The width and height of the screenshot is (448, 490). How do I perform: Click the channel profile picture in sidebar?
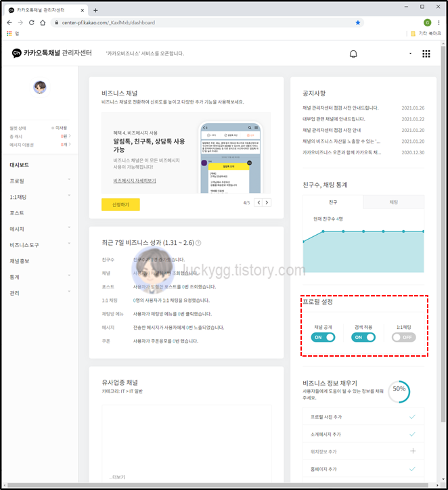[x=40, y=87]
